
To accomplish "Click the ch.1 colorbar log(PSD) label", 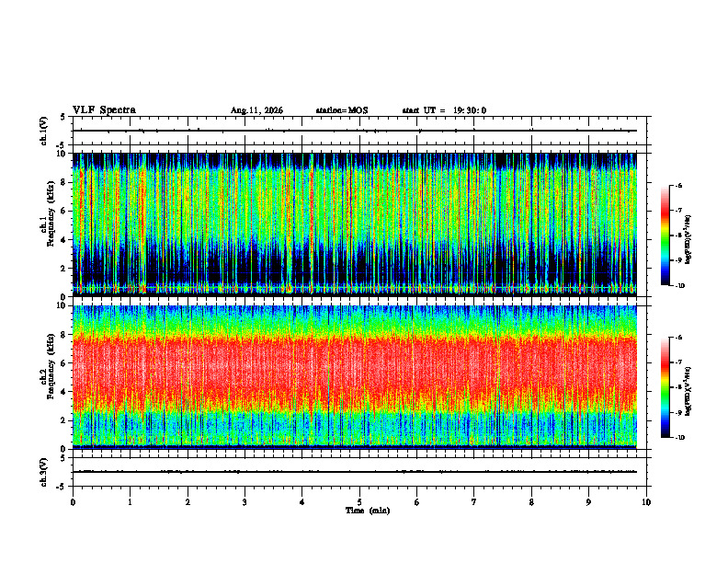I will [x=688, y=240].
